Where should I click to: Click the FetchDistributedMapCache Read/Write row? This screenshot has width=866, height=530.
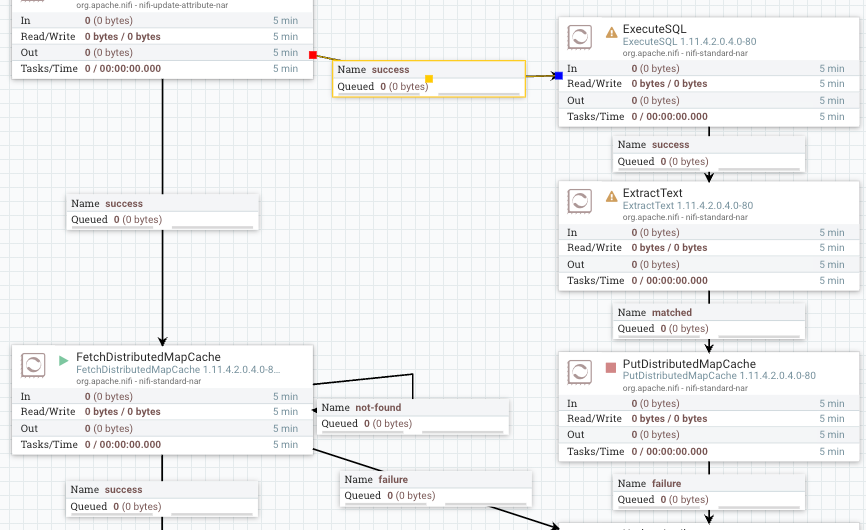point(162,412)
